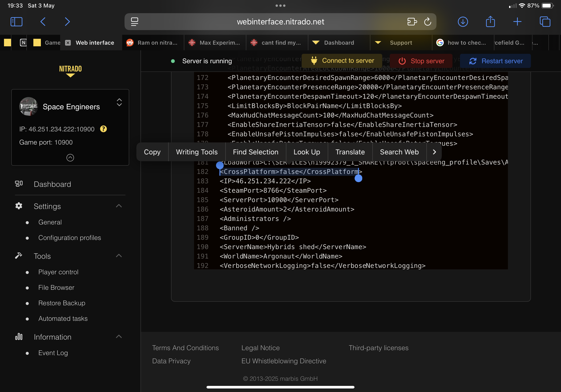Image resolution: width=561 pixels, height=392 pixels.
Task: Open the page reader menu icon
Action: pos(134,22)
